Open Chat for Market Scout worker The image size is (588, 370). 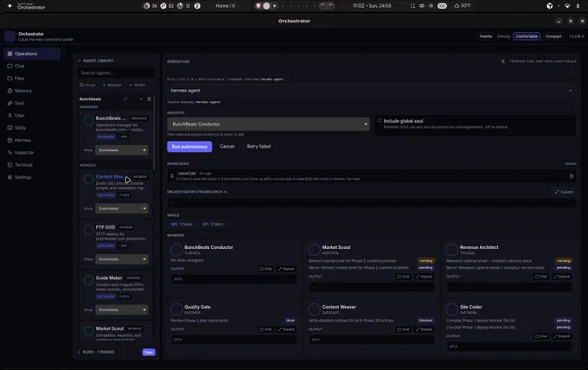tap(403, 277)
